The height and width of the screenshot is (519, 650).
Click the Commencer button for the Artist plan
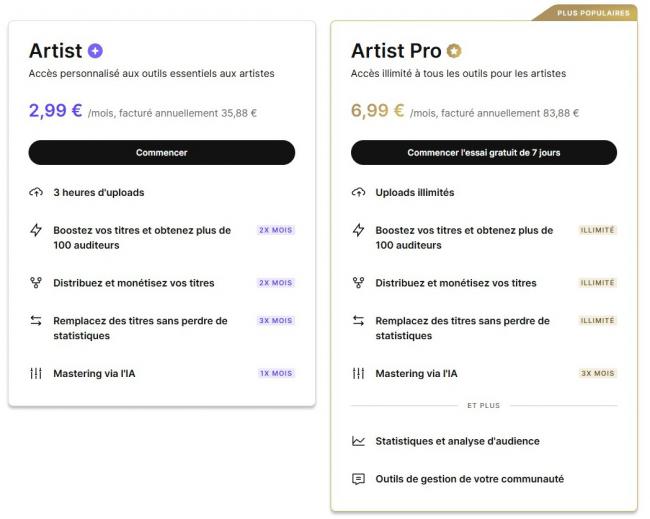[x=162, y=153]
